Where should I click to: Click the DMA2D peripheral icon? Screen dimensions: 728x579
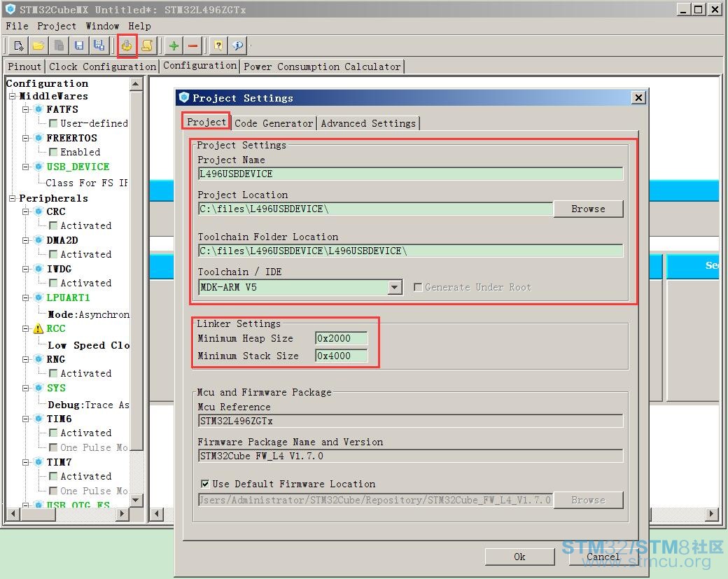tap(38, 240)
